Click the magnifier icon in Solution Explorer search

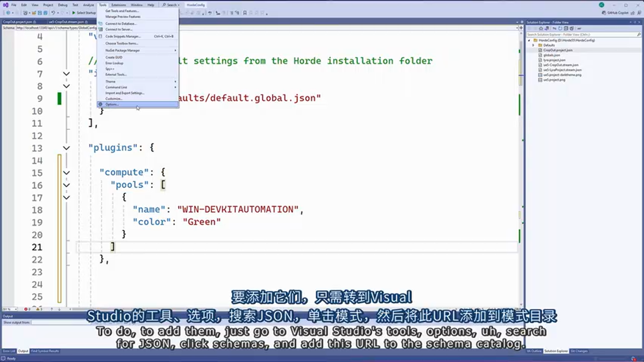pos(638,34)
